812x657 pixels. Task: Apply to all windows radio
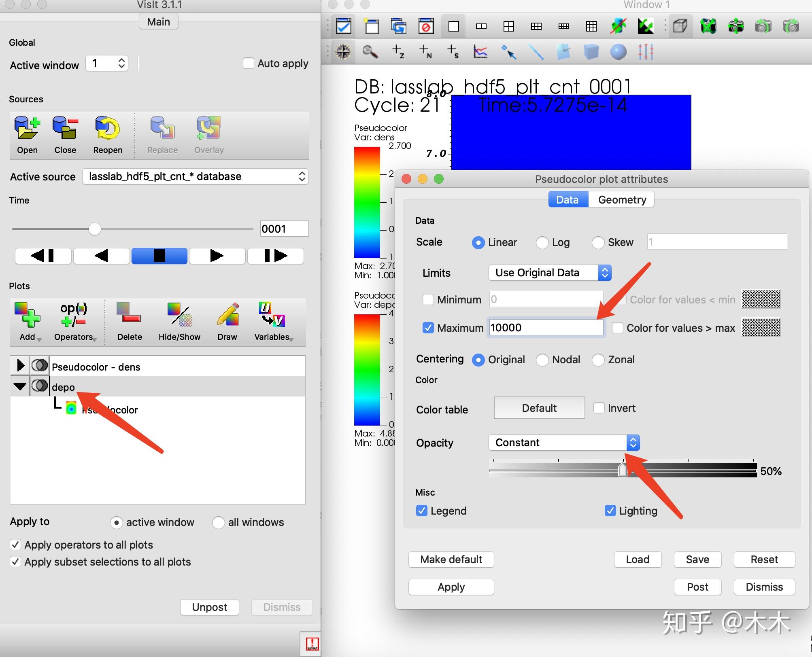[218, 522]
